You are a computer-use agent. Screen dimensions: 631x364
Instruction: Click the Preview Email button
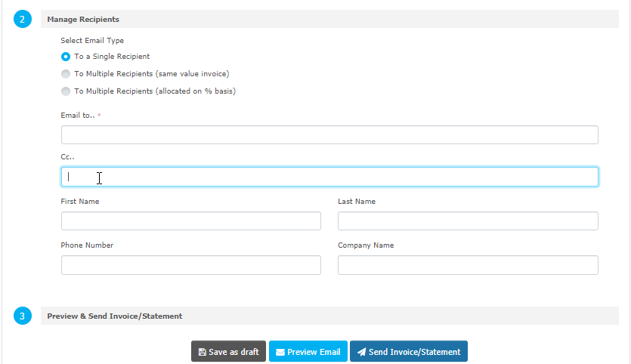point(308,352)
